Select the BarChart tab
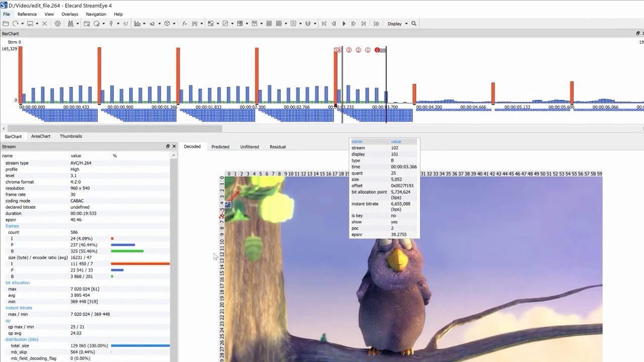644x362 pixels. pos(13,137)
